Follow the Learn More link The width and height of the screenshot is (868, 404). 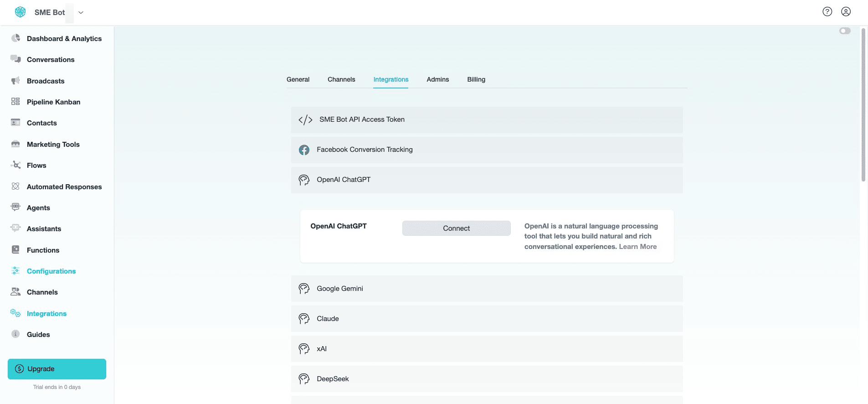pyautogui.click(x=638, y=247)
